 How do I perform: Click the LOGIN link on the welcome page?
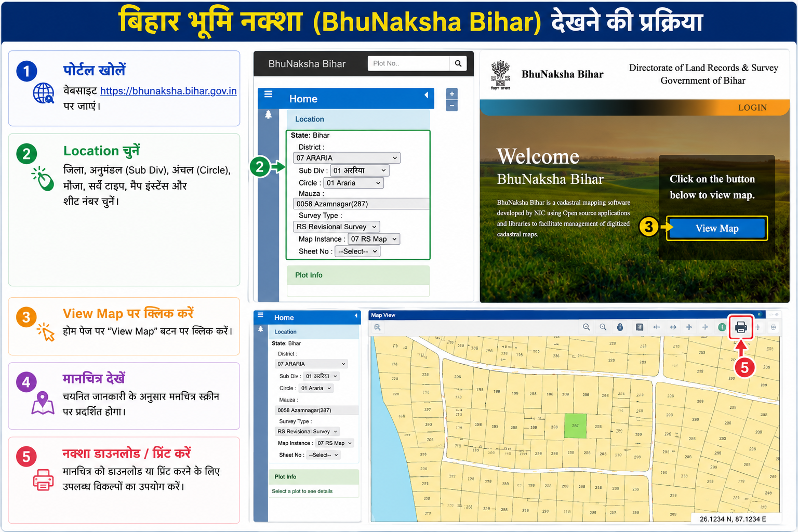752,108
